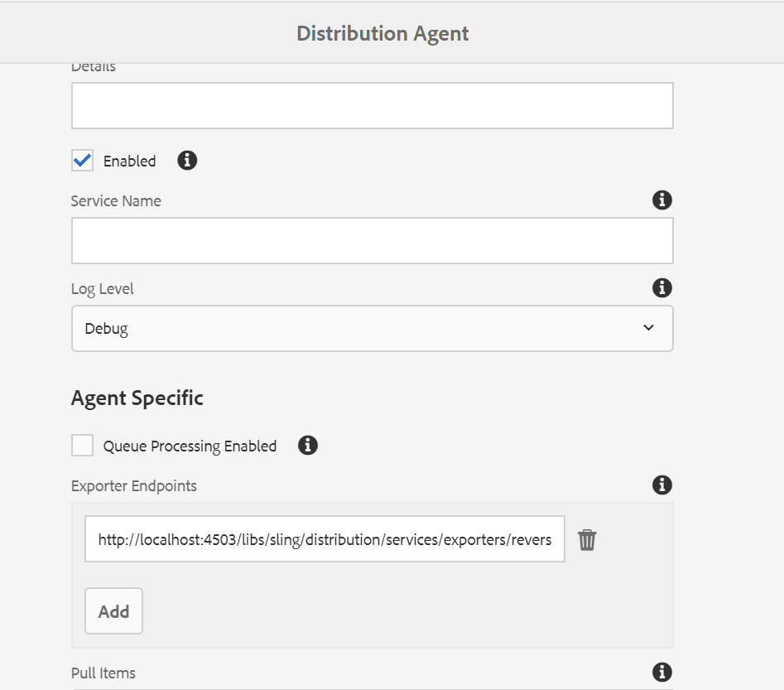Click the Enabled label to toggle it

pos(129,161)
